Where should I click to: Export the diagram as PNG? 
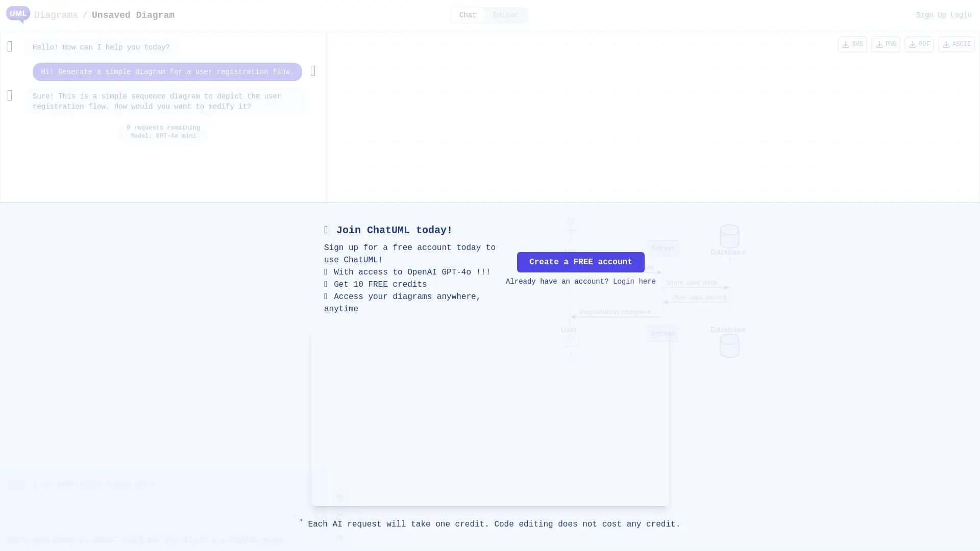(x=885, y=44)
